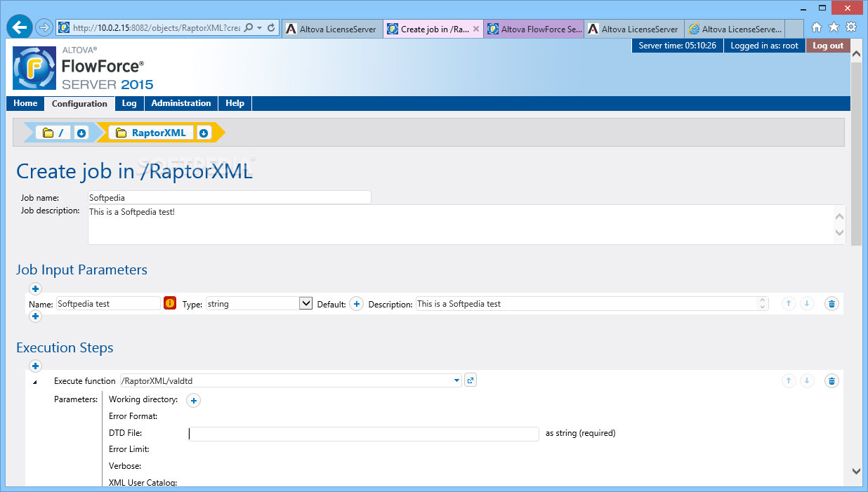Click the Job name input field
Image resolution: width=868 pixels, height=492 pixels.
[229, 198]
